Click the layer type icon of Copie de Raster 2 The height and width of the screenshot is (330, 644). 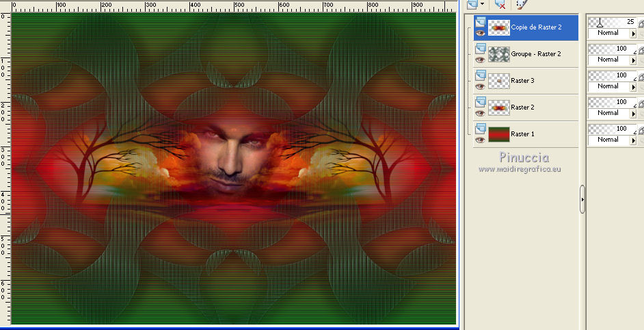pos(481,22)
